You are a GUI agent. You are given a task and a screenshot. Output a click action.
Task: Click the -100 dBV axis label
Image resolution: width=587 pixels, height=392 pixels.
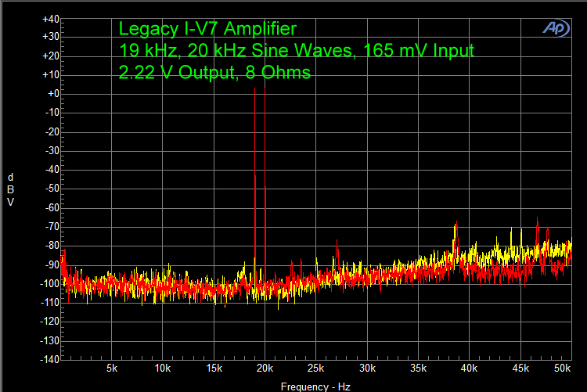click(x=49, y=283)
